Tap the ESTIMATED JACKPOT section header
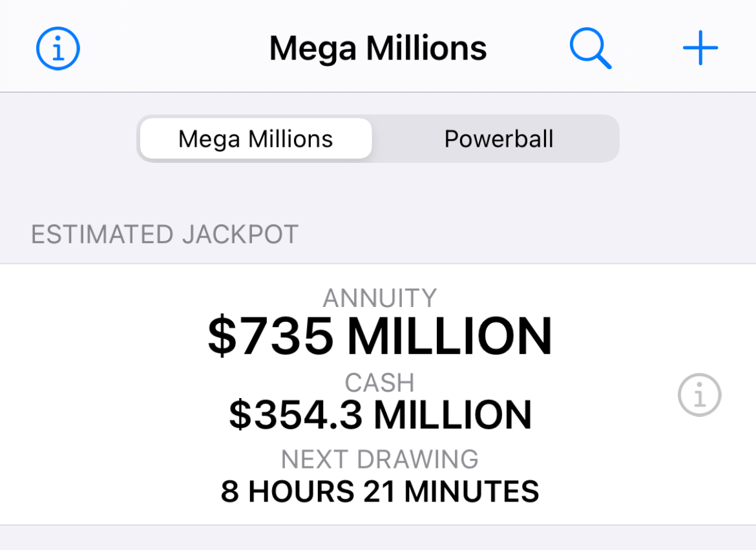The height and width of the screenshot is (550, 756). (165, 235)
